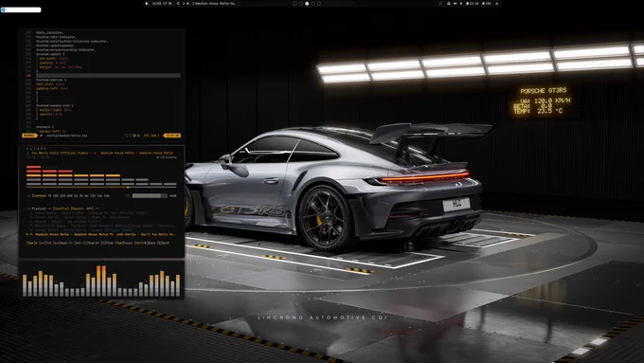
Task: Play the Avicii Hey Brother track
Action: (x=65, y=222)
